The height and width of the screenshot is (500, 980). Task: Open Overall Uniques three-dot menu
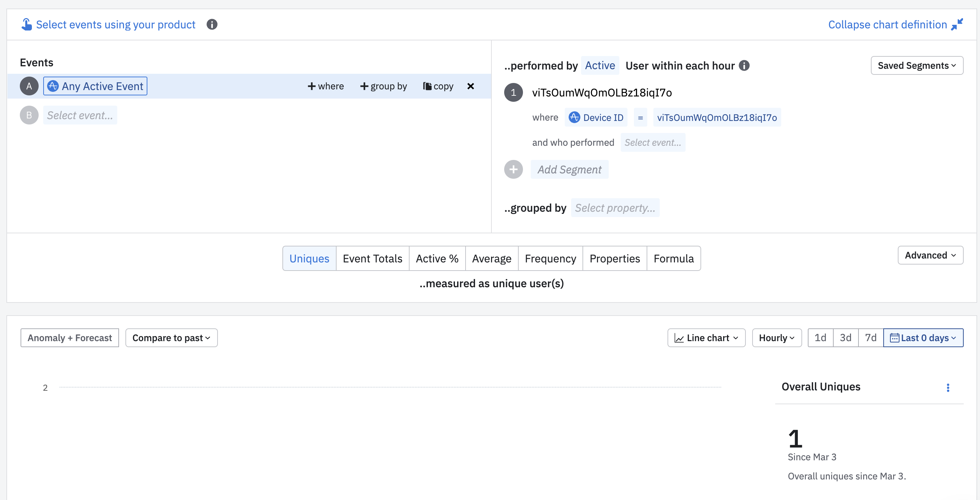click(x=948, y=387)
